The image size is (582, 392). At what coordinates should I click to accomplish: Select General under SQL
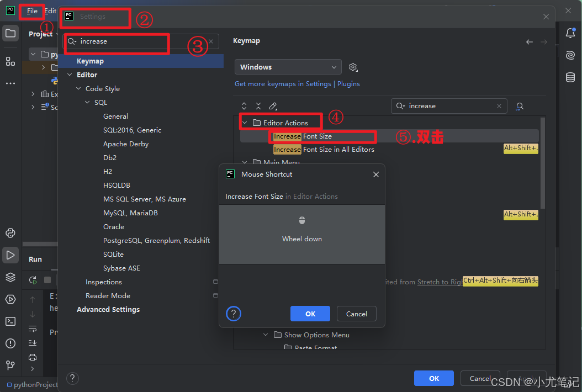pos(115,116)
